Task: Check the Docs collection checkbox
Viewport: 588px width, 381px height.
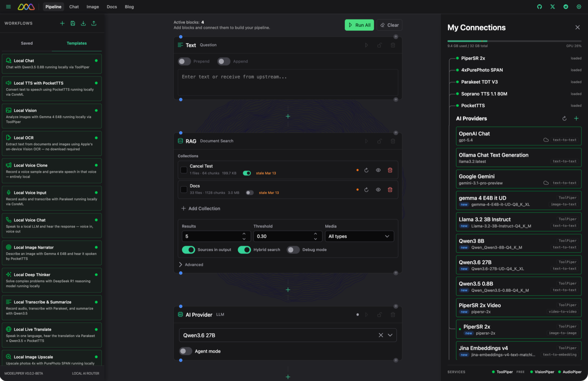Action: point(184,190)
